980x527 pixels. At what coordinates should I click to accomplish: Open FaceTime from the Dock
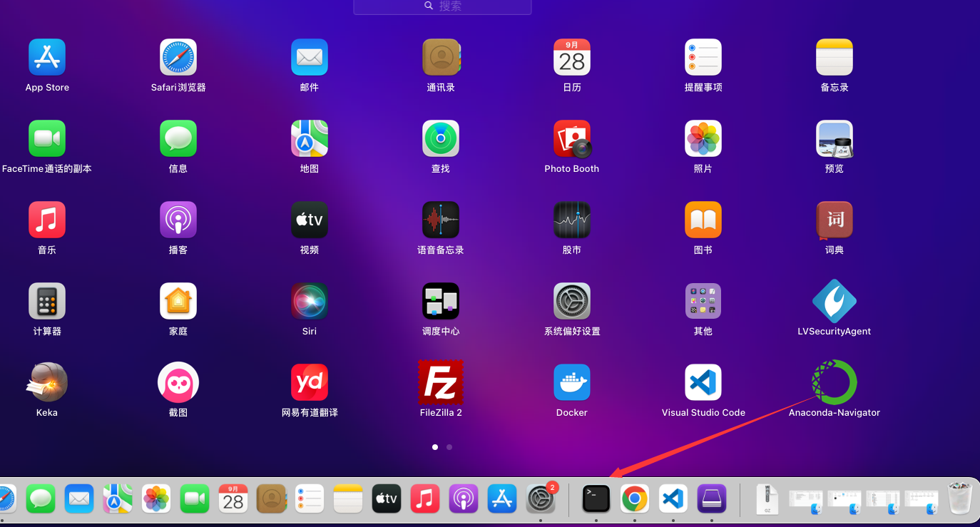point(195,498)
